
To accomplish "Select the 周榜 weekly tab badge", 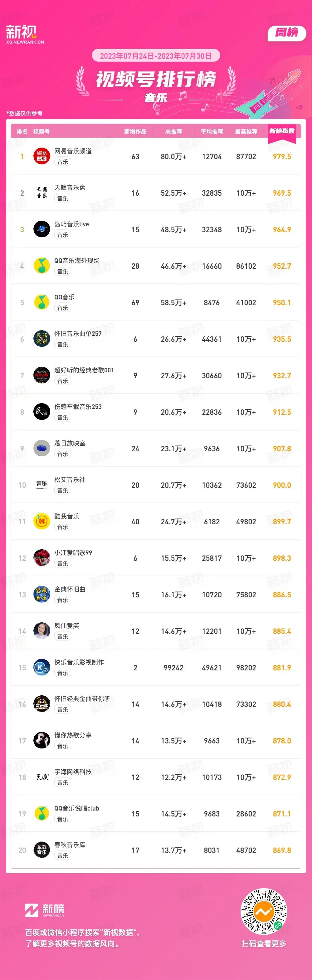I will tap(287, 33).
